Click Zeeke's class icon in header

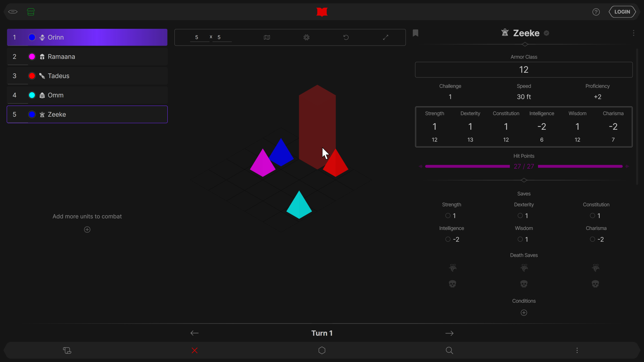point(505,33)
